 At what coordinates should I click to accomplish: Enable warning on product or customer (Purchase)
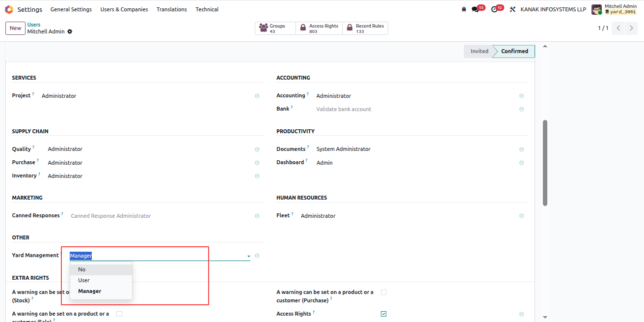point(383,292)
